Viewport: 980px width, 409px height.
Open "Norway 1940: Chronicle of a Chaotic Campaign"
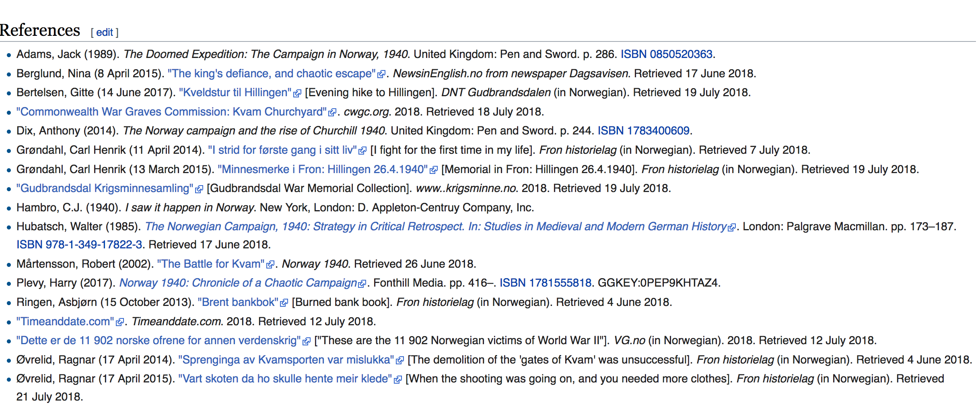[x=238, y=283]
